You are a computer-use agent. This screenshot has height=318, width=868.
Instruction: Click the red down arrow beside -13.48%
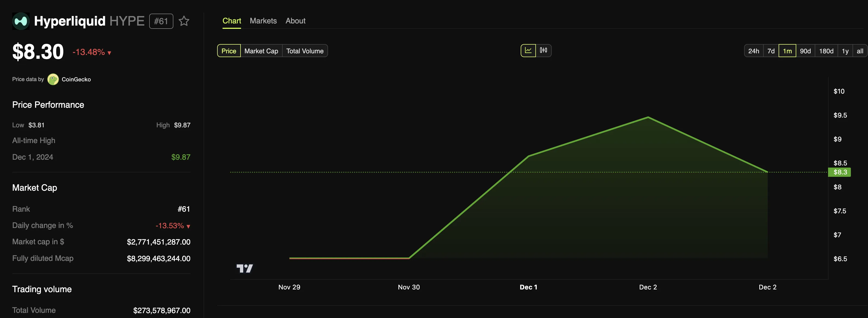point(109,53)
